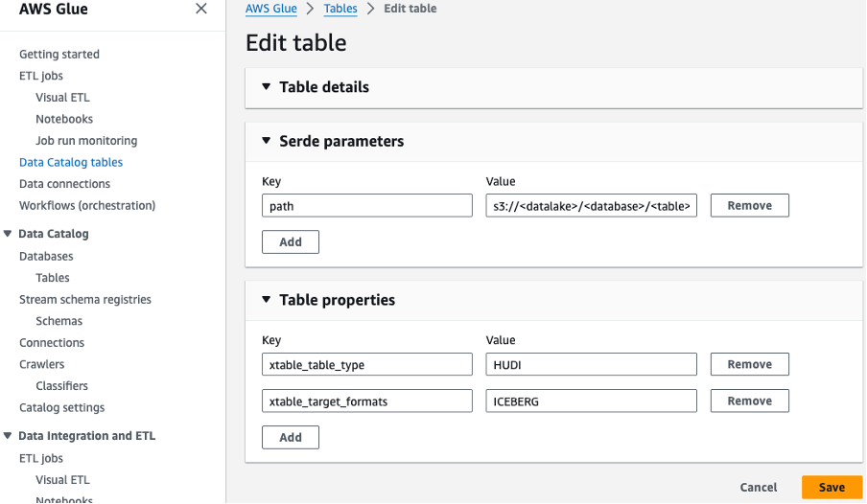Add a new table property
This screenshot has height=504, width=867.
click(291, 438)
